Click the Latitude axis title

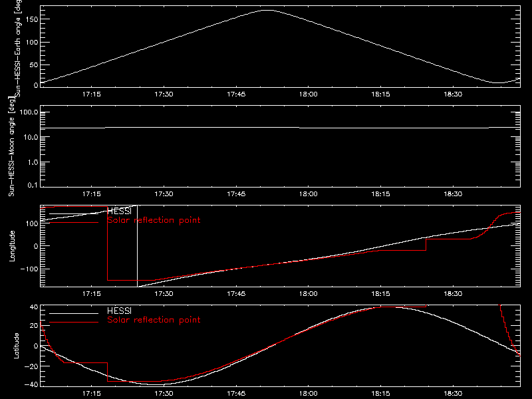click(x=16, y=346)
